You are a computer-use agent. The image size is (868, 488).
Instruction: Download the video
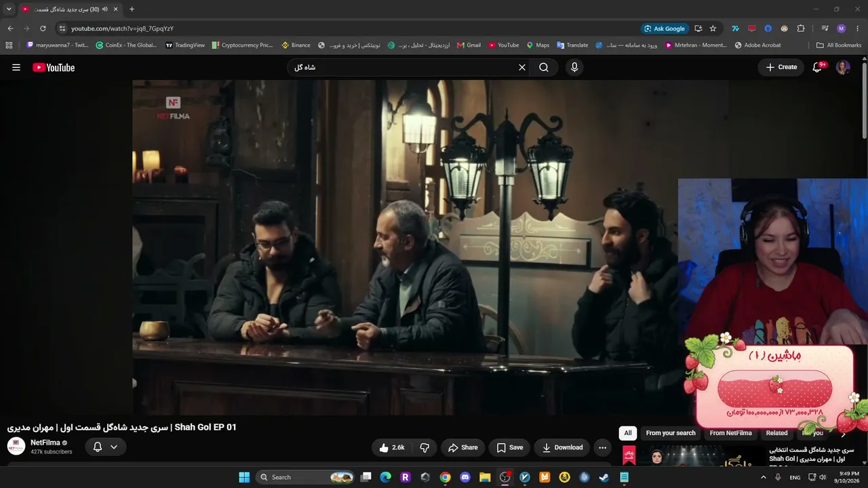point(562,447)
